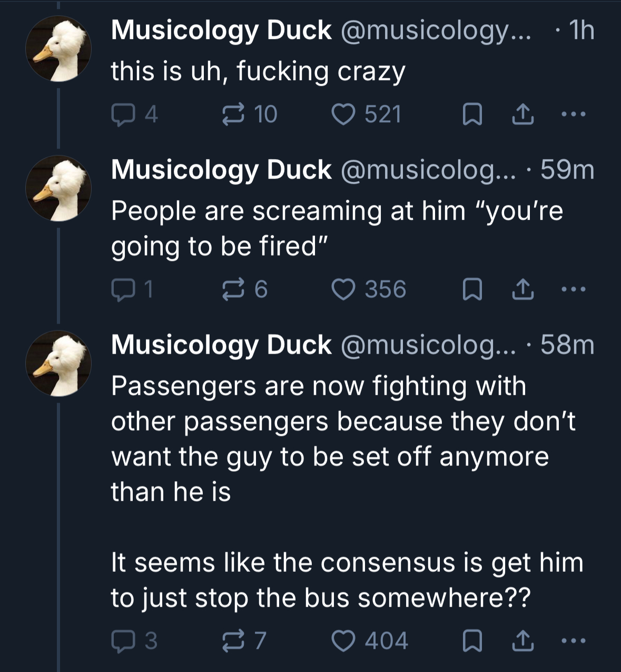Retweet the tweet with 6 retweets
This screenshot has height=672, width=621.
pyautogui.click(x=233, y=289)
